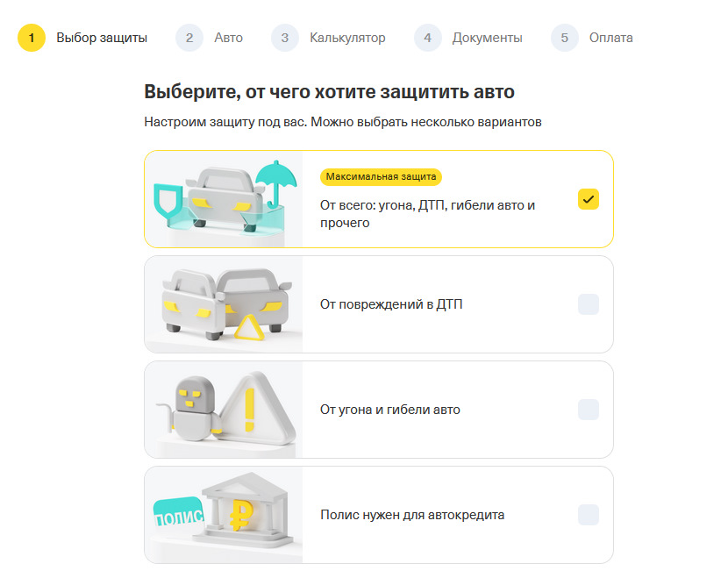The width and height of the screenshot is (728, 578).
Task: Click the 'Максимальная защита' yellow badge
Action: coord(381,176)
